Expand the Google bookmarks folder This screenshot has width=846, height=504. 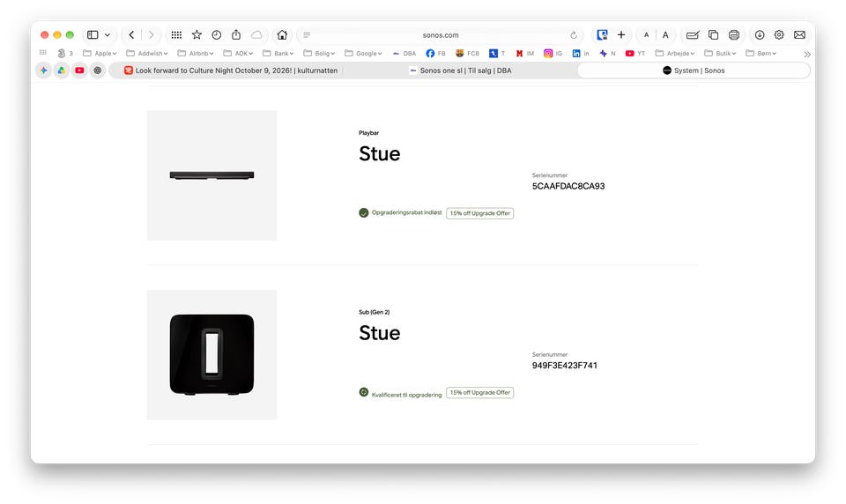364,54
